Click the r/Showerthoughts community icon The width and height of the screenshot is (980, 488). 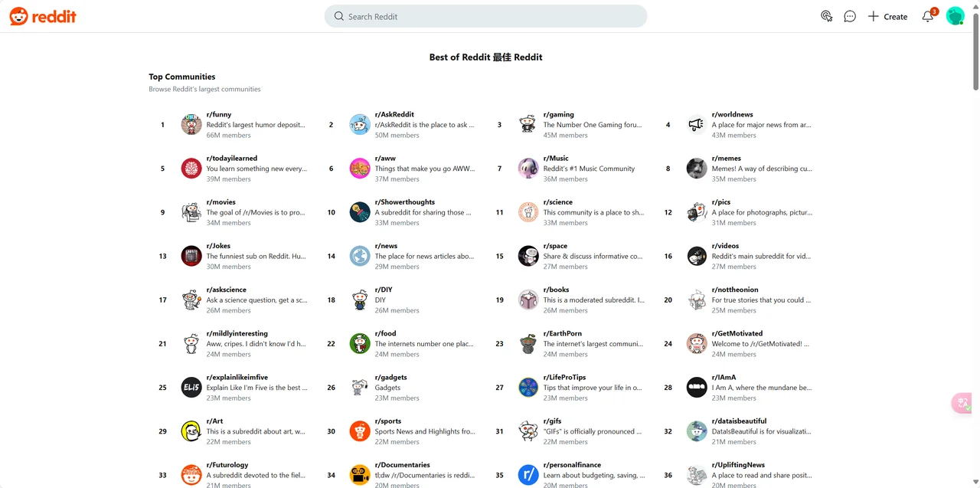click(x=360, y=212)
